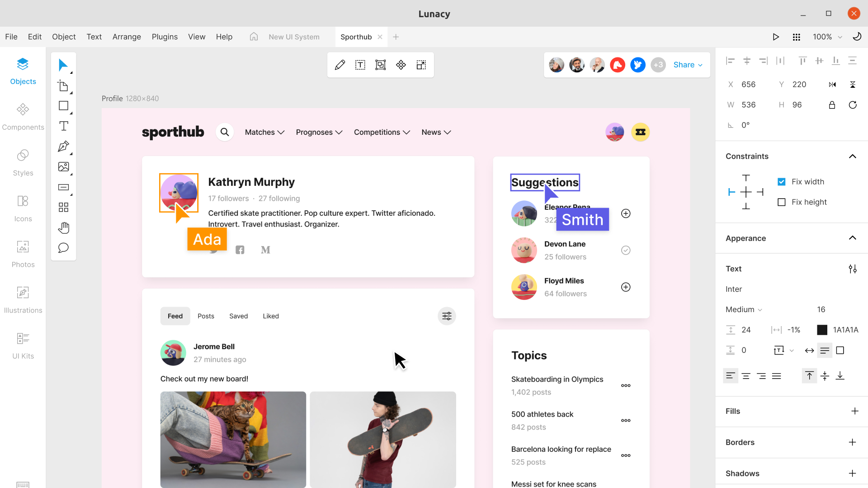The height and width of the screenshot is (488, 868).
Task: Add a new shadow
Action: [x=853, y=474]
